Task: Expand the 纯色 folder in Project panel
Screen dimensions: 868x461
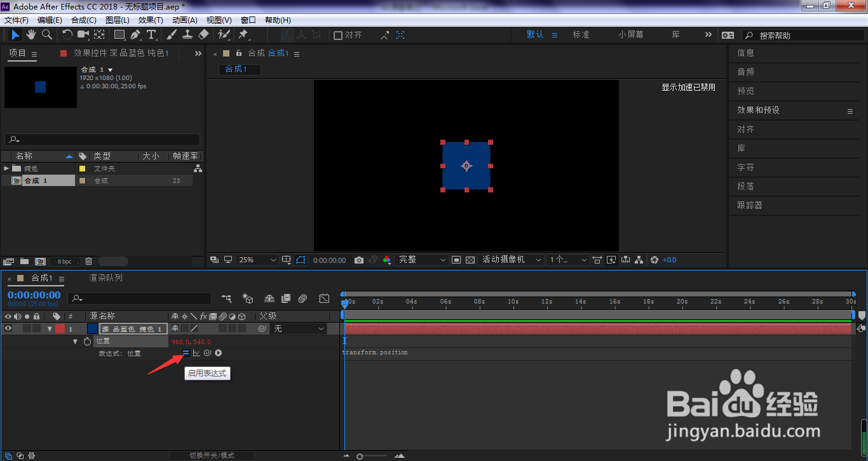Action: coord(6,168)
